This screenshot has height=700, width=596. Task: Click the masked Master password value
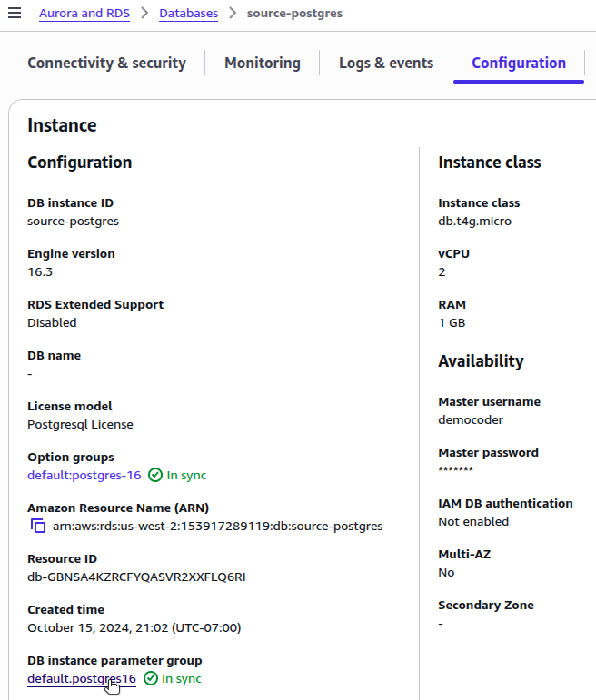pos(455,470)
